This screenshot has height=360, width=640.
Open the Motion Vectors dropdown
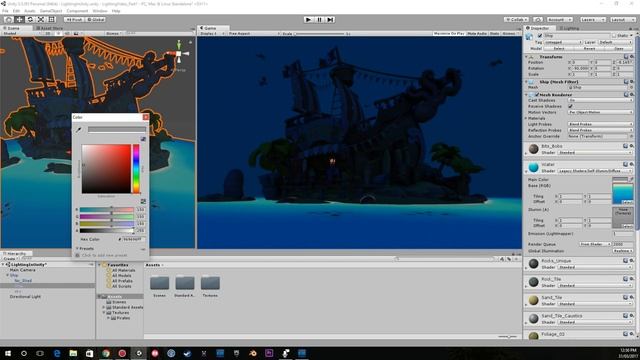600,112
